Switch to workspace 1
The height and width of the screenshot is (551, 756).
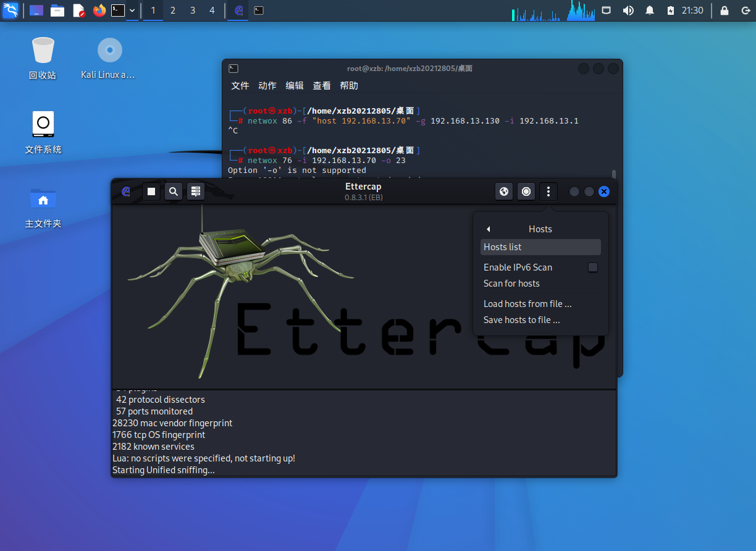pyautogui.click(x=153, y=11)
